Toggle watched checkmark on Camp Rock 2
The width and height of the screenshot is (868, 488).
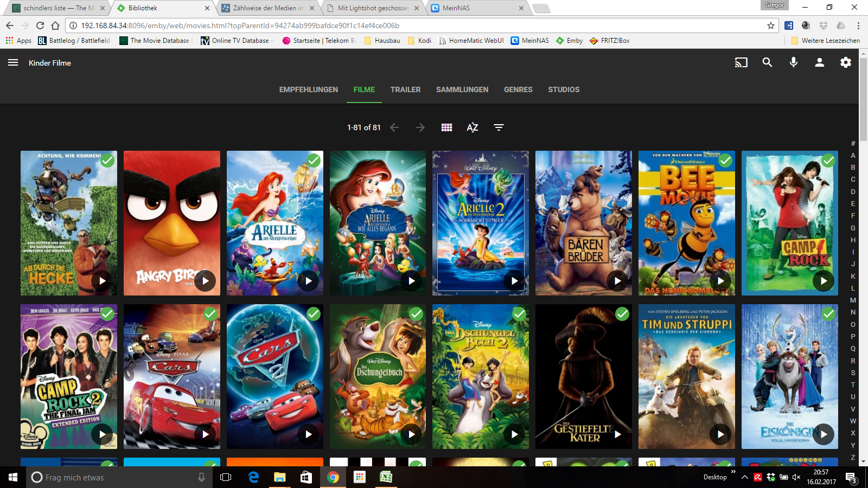click(x=107, y=314)
